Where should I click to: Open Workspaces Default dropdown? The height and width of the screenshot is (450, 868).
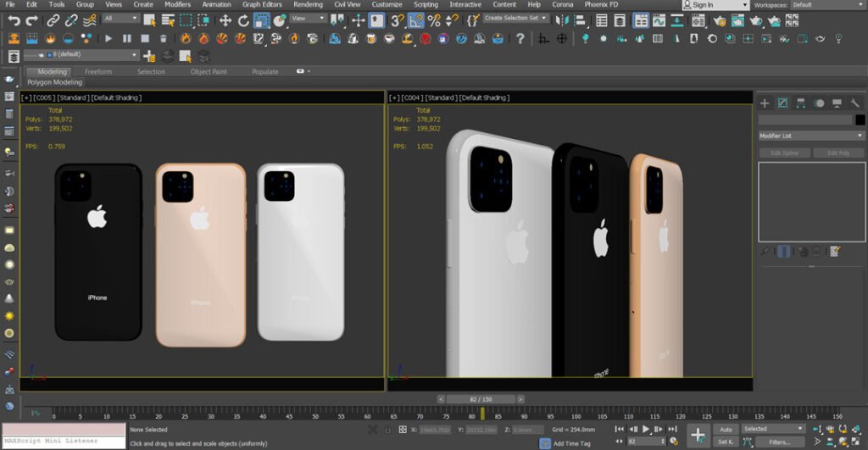(829, 5)
